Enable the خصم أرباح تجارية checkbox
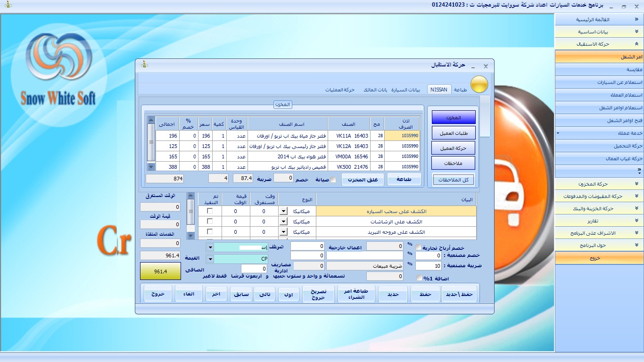Image resolution: width=644 pixels, height=362 pixels. [x=419, y=247]
